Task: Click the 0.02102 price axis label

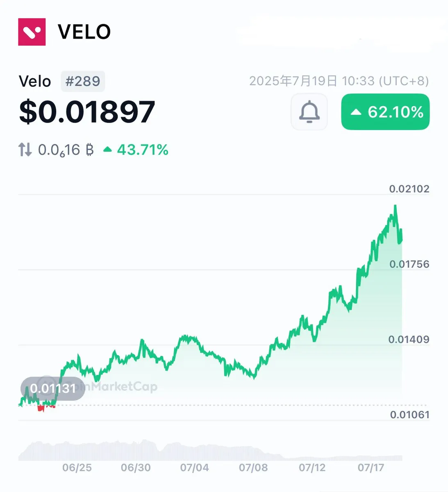Action: point(409,189)
